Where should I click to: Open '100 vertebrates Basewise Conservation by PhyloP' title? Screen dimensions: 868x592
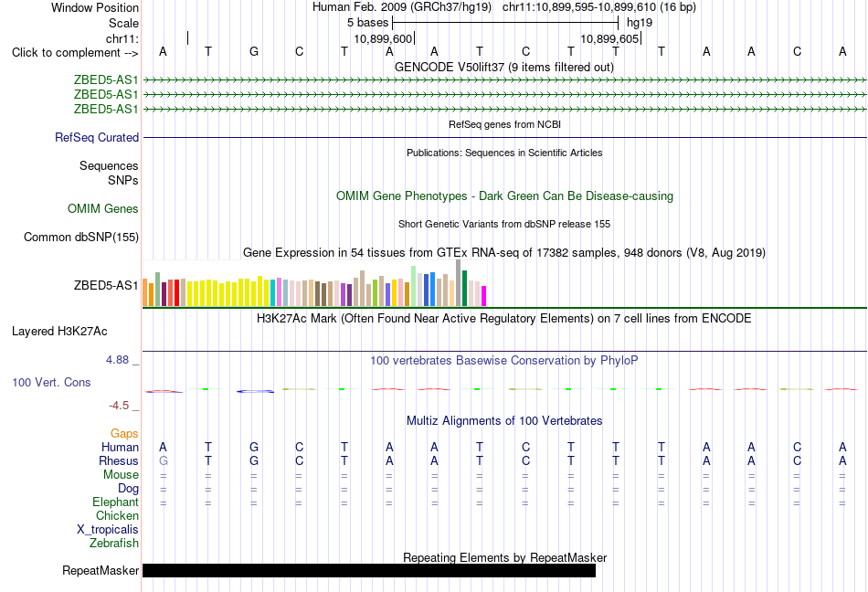pos(504,361)
